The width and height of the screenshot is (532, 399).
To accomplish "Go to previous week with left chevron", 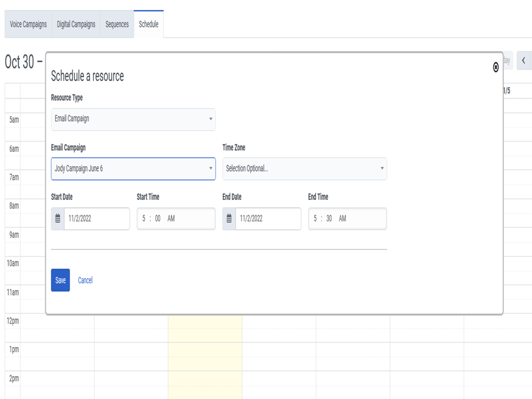I will [x=524, y=61].
